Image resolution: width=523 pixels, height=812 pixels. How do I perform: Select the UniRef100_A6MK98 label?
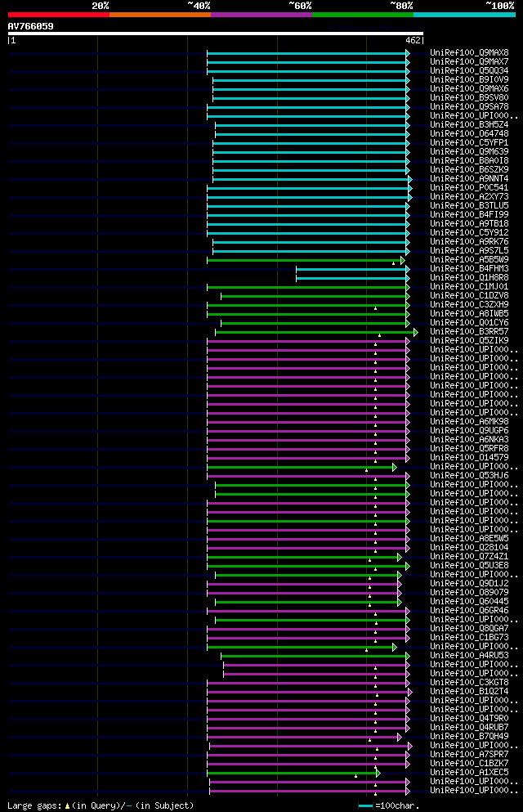point(469,421)
